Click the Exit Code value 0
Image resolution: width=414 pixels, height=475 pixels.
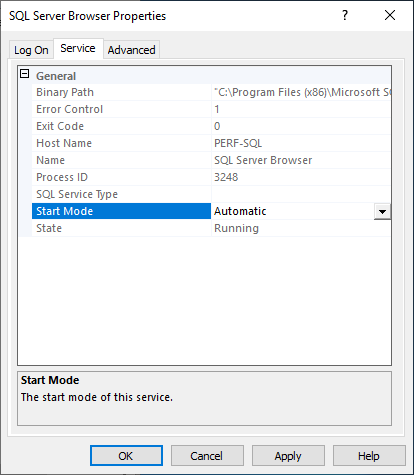point(217,126)
